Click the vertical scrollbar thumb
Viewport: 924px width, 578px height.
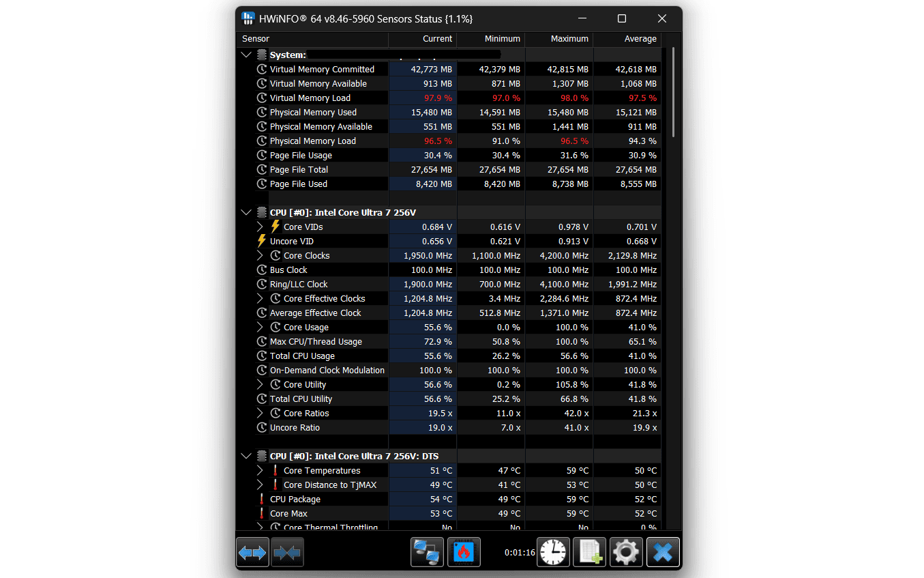[673, 92]
